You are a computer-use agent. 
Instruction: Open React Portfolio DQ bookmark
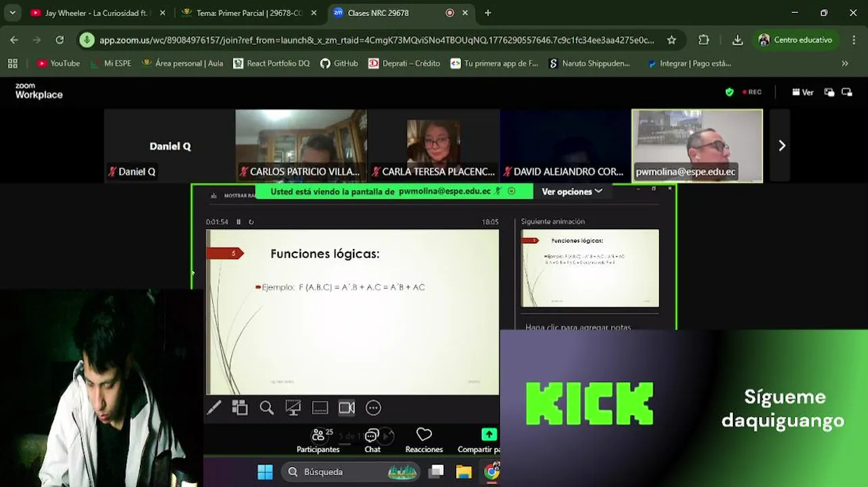point(271,64)
